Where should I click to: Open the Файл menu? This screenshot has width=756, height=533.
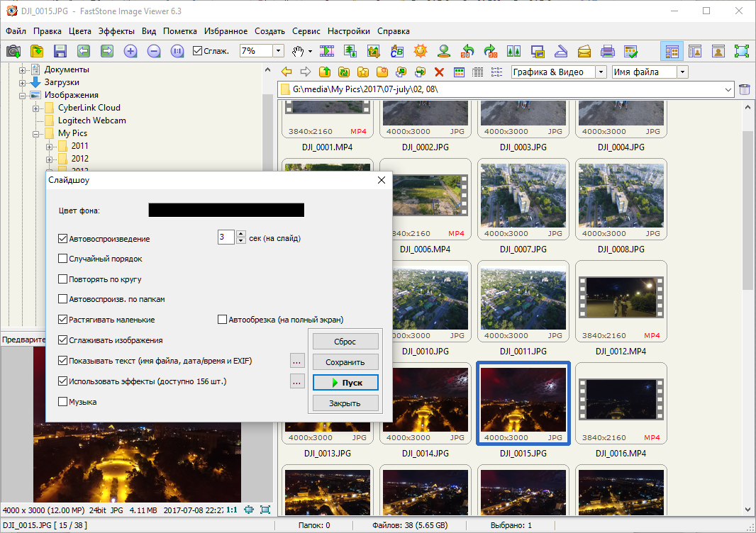pyautogui.click(x=16, y=31)
